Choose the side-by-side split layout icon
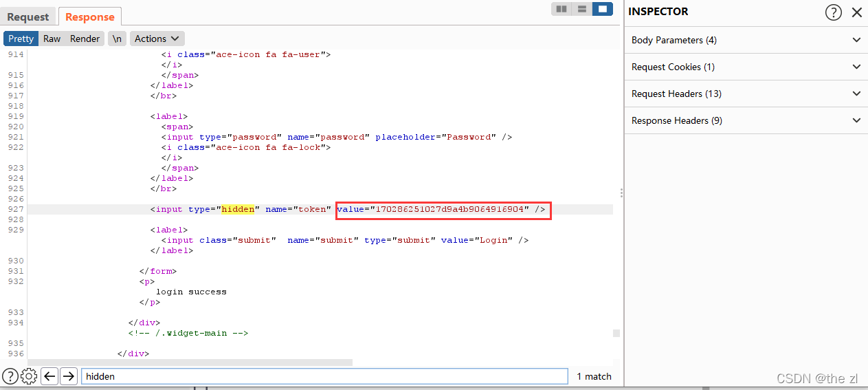This screenshot has width=868, height=390. (x=561, y=9)
